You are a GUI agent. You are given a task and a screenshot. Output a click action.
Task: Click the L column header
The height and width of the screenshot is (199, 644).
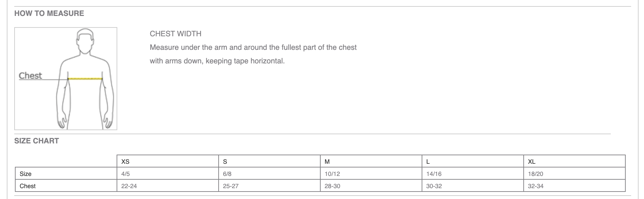(428, 162)
